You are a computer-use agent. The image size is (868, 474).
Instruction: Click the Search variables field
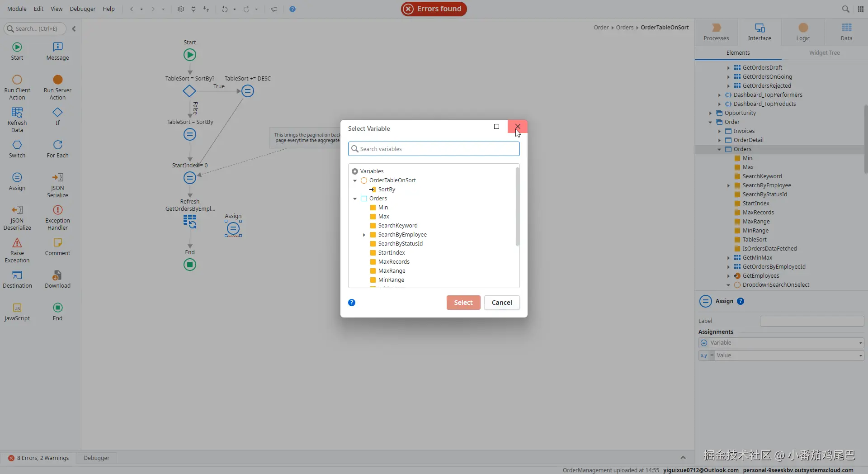434,149
